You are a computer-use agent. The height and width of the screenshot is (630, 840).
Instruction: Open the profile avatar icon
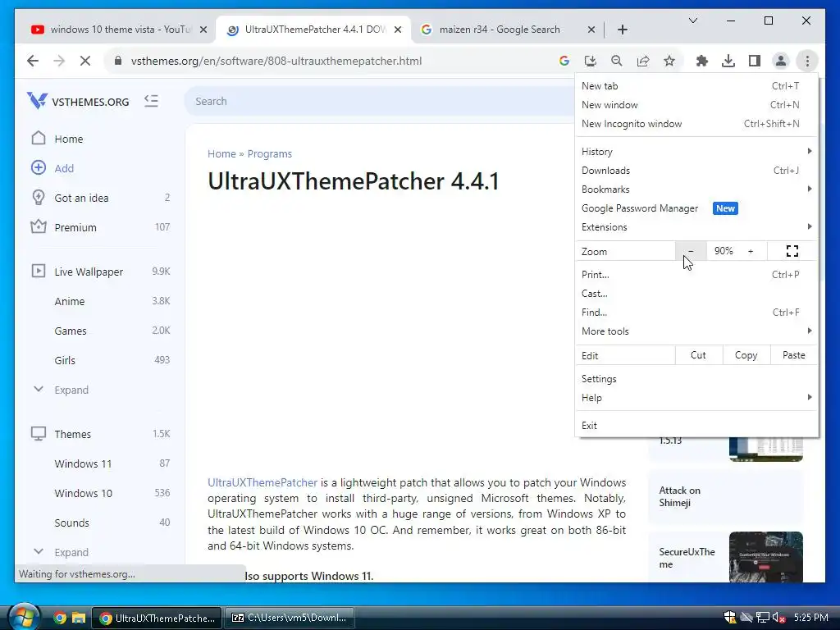point(781,61)
